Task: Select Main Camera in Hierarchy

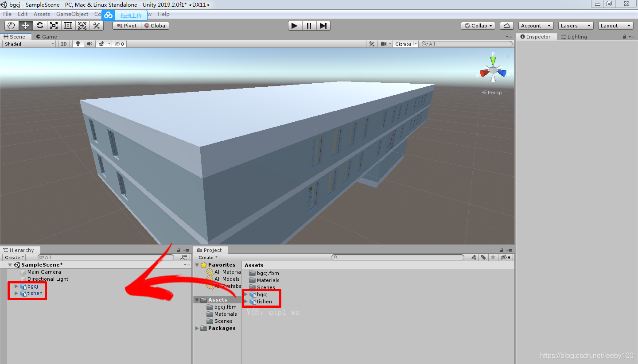Action: 44,272
